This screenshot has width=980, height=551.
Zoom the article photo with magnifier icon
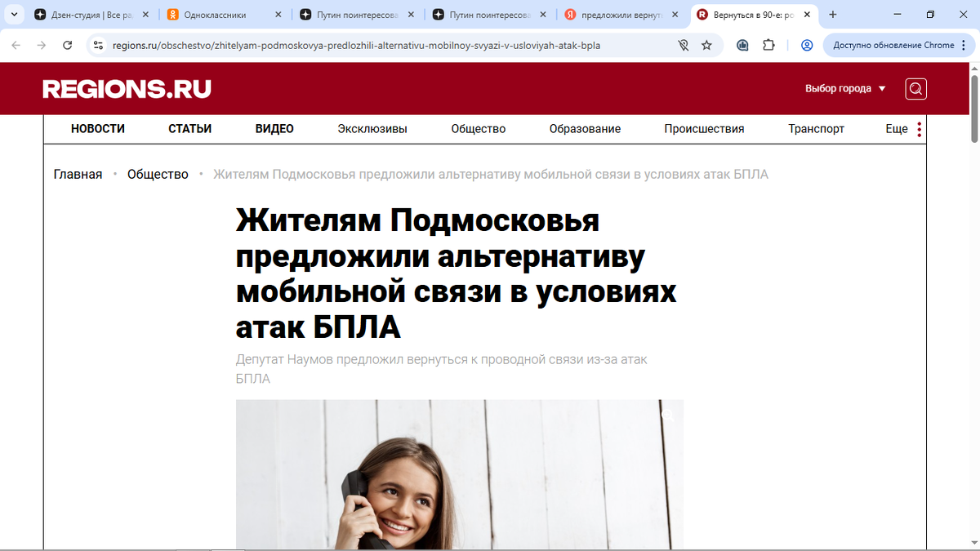pyautogui.click(x=668, y=415)
